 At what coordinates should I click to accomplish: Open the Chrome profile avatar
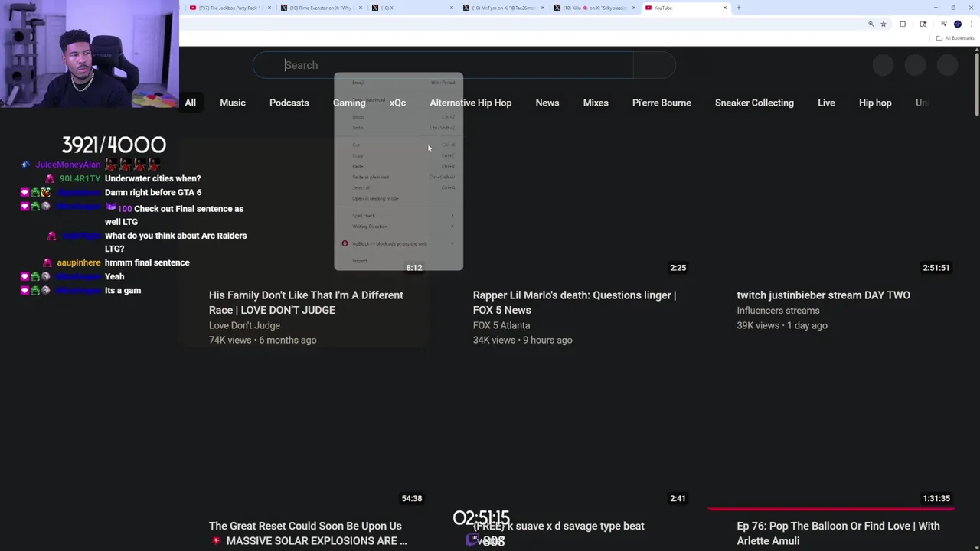click(x=958, y=24)
